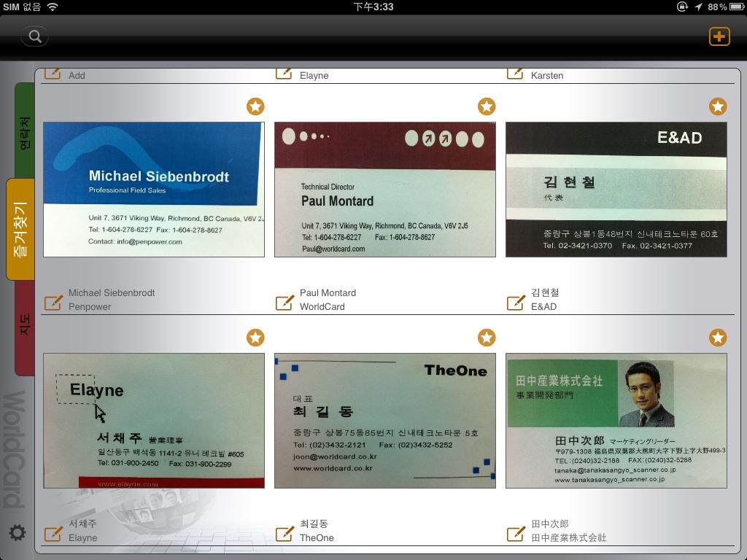Screen dimensions: 747x560
Task: Toggle star above the E&AD card
Action: pyautogui.click(x=718, y=106)
